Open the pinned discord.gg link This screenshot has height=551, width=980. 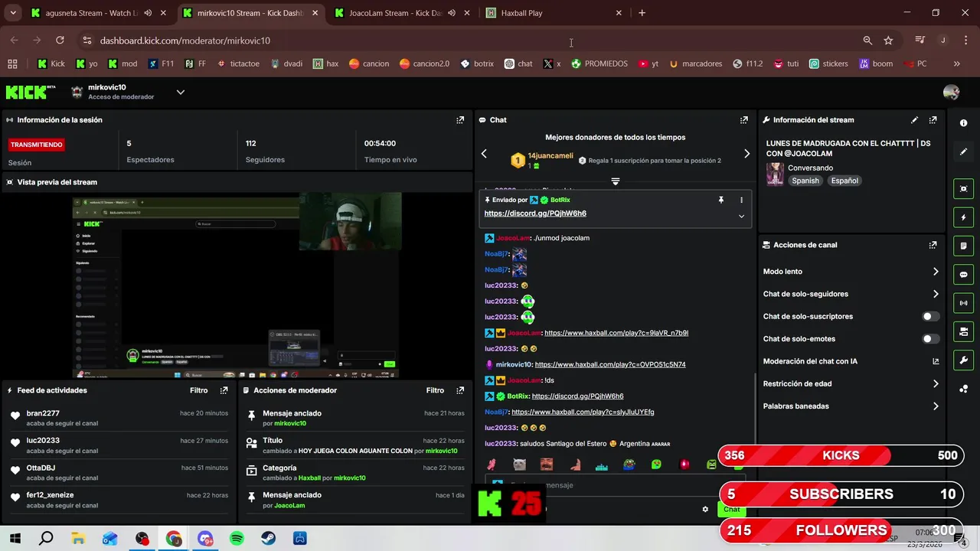pos(535,214)
